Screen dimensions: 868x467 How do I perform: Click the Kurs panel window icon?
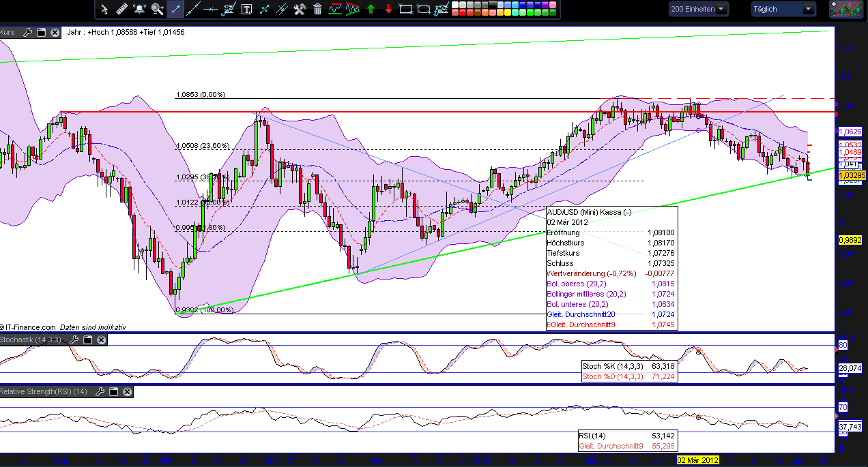(x=41, y=32)
